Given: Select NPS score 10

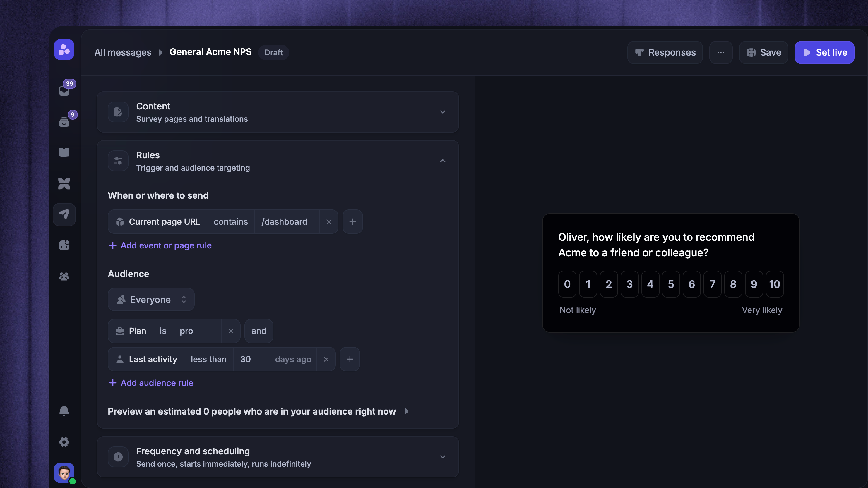Looking at the screenshot, I should pos(775,284).
